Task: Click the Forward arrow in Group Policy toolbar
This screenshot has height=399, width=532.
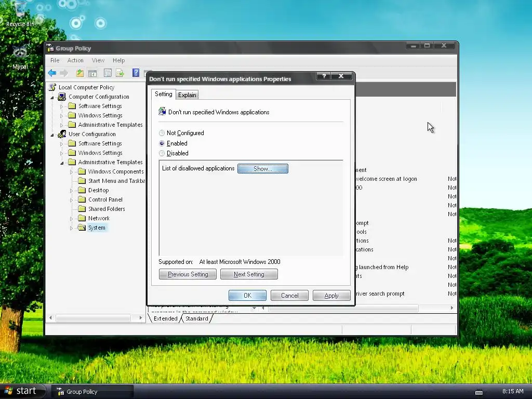Action: click(64, 73)
